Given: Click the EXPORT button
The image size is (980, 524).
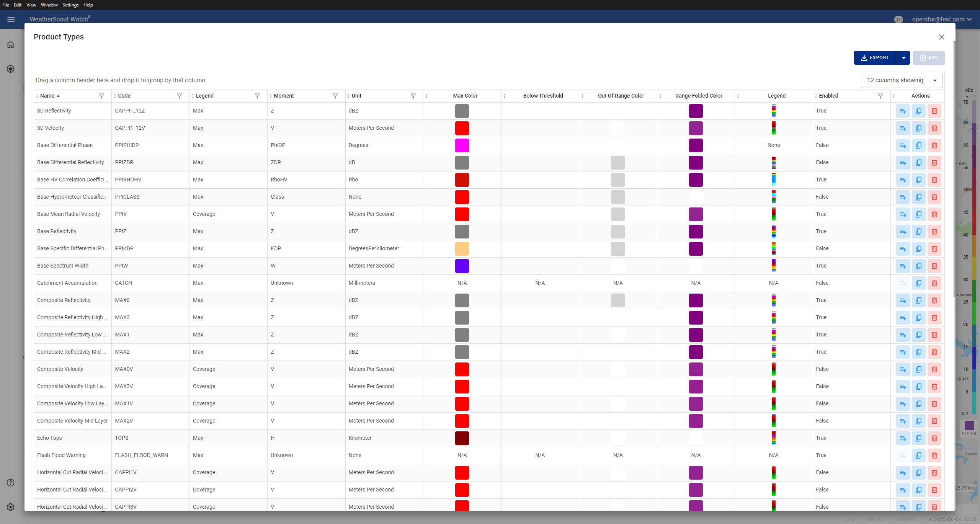Looking at the screenshot, I should 875,58.
